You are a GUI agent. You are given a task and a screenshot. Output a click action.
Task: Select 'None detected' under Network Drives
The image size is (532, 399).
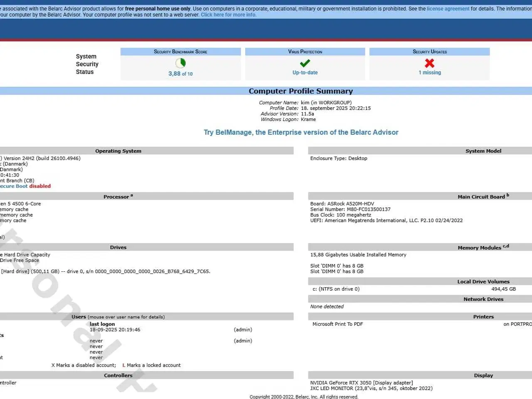tap(327, 307)
